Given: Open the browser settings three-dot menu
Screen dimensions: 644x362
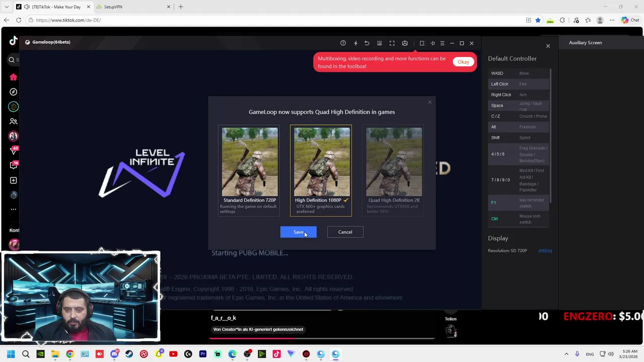Looking at the screenshot, I should [612, 20].
